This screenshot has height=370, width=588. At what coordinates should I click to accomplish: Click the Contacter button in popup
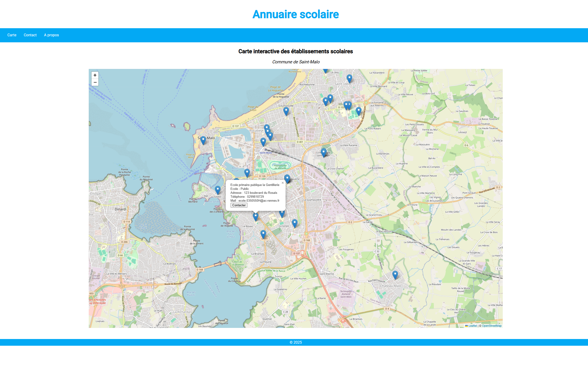(x=239, y=205)
